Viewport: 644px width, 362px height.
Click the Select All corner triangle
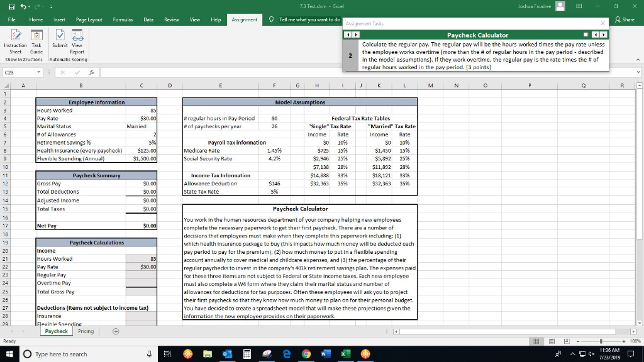(6, 85)
